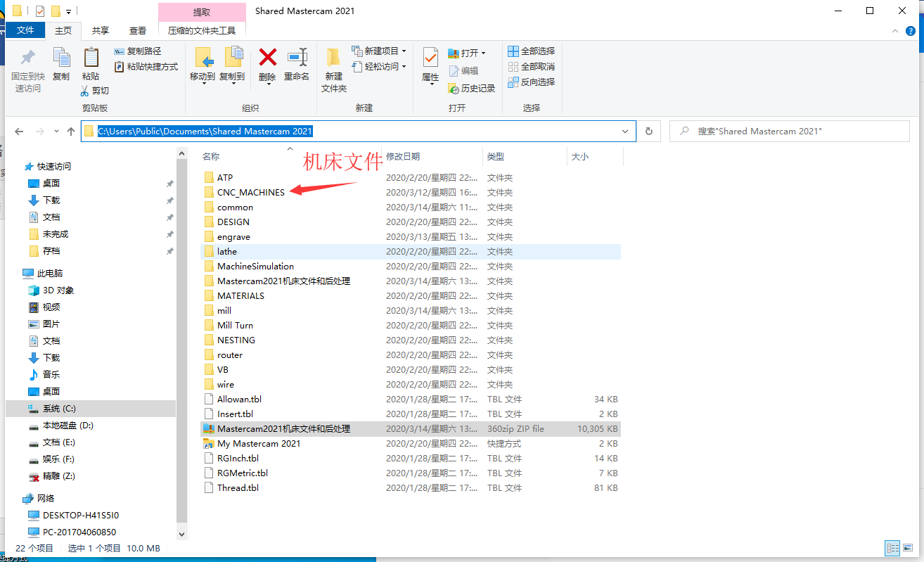Viewport: 924px width, 562px height.
Task: Open the recent locations dropdown arrow
Action: click(x=56, y=132)
